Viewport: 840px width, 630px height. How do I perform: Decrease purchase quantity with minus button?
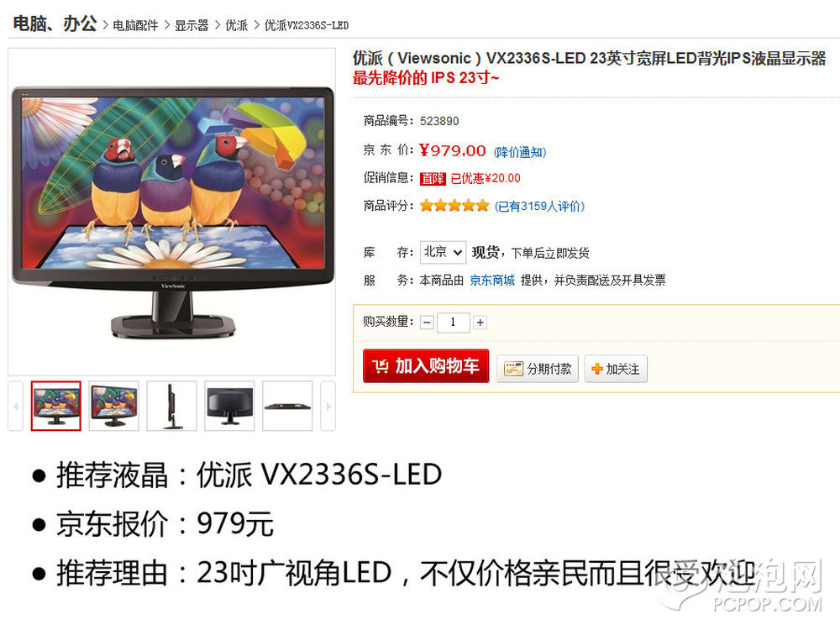pyautogui.click(x=427, y=323)
